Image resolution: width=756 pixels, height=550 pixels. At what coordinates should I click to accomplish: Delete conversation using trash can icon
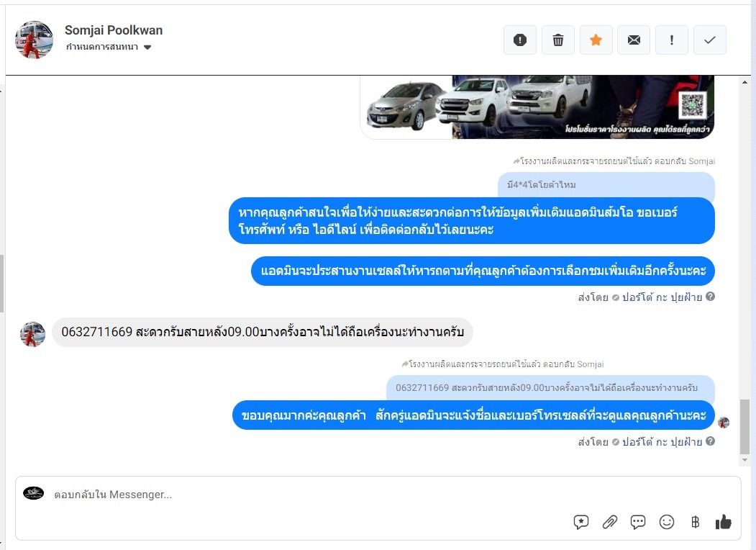click(x=558, y=40)
